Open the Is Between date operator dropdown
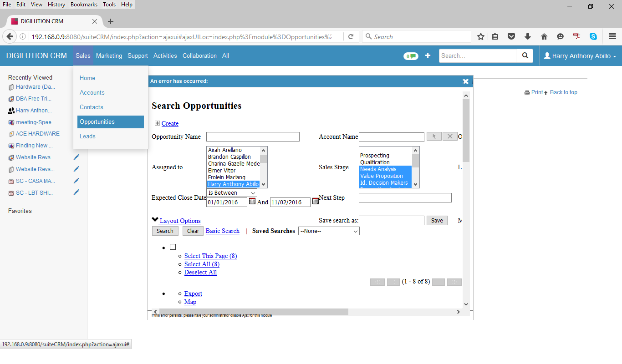The image size is (622, 364). (x=232, y=193)
